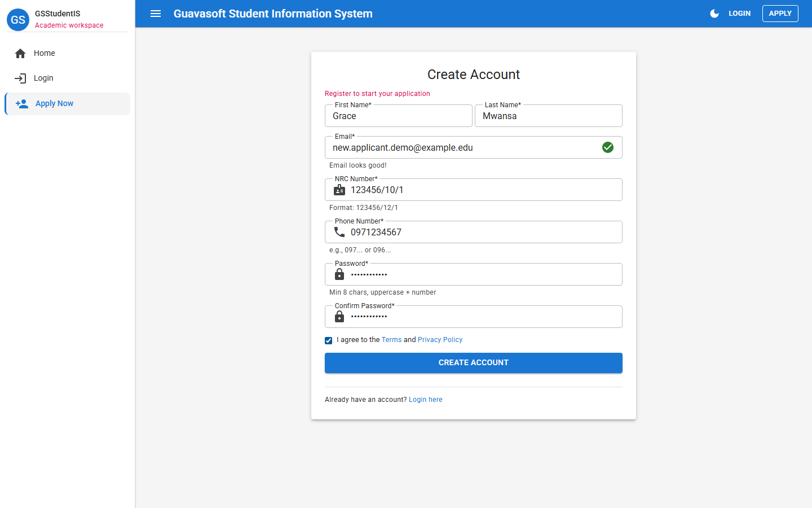Click the First Name field with Grace

click(399, 116)
